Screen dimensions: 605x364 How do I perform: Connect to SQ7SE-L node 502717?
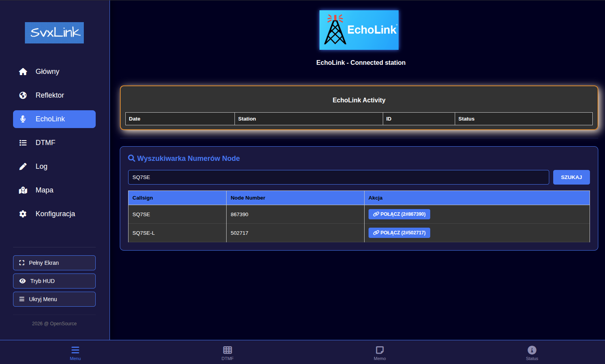(399, 233)
